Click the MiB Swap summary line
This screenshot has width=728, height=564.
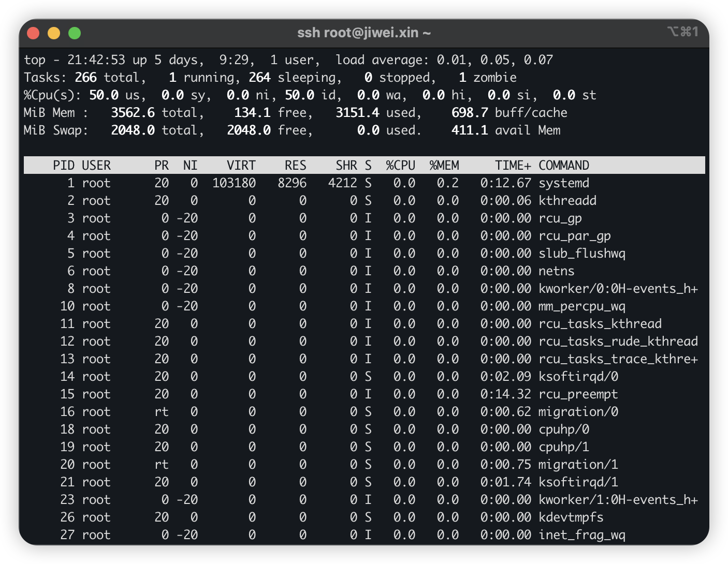[x=56, y=130]
